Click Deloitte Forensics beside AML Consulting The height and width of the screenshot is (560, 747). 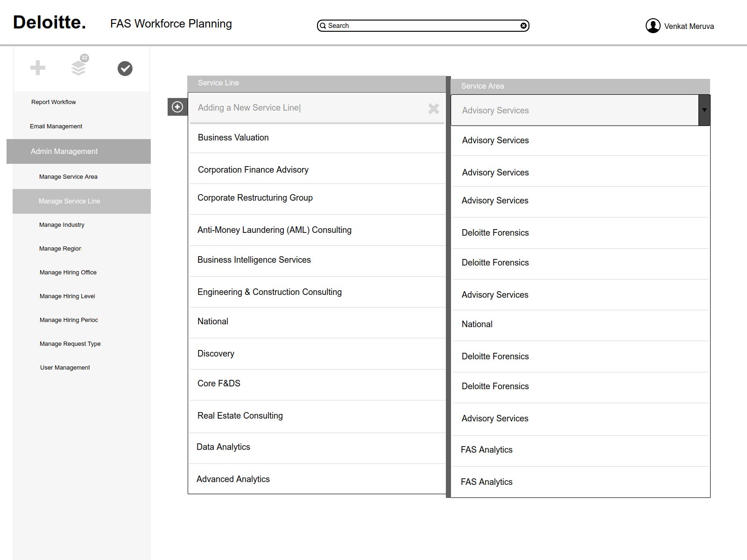tap(495, 233)
